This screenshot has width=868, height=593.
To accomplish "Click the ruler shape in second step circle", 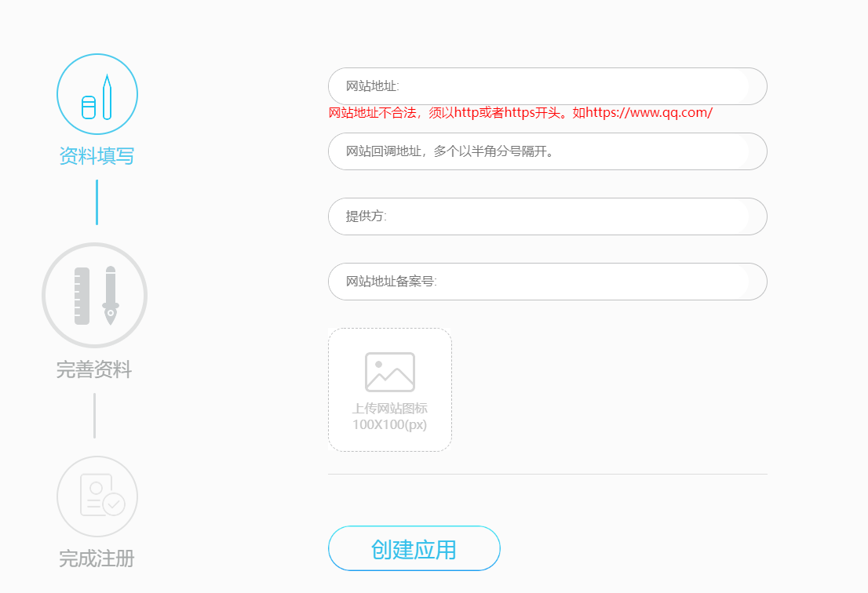I will tap(82, 296).
